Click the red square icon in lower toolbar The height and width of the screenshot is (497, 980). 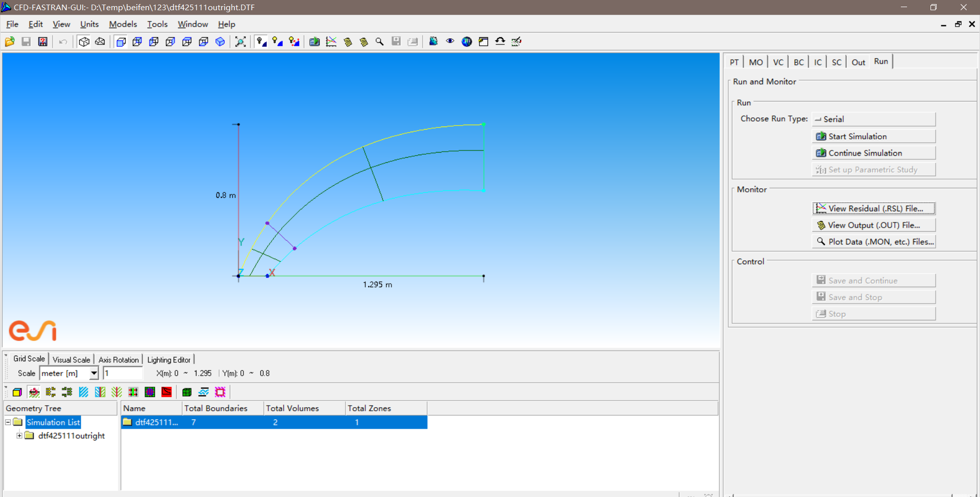pos(166,392)
